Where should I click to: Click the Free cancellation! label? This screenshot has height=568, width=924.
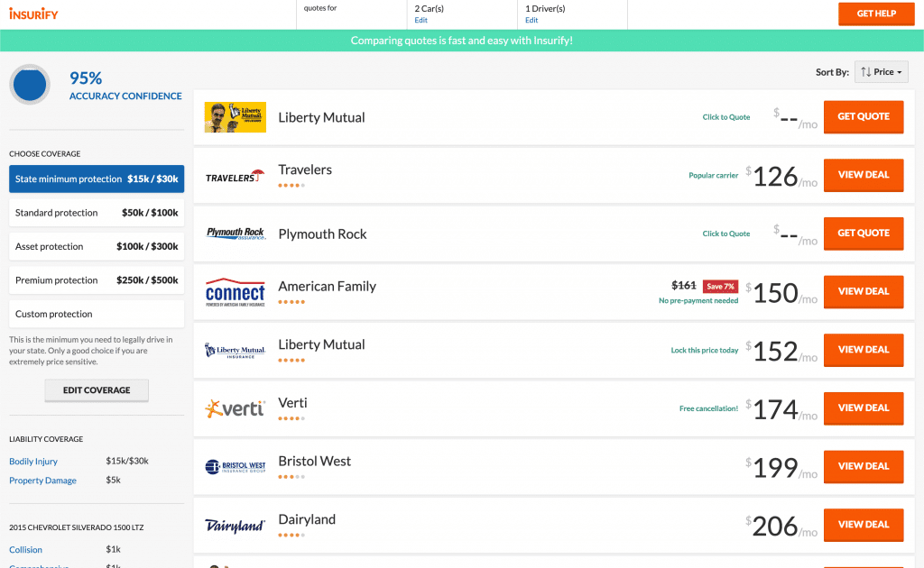[708, 408]
